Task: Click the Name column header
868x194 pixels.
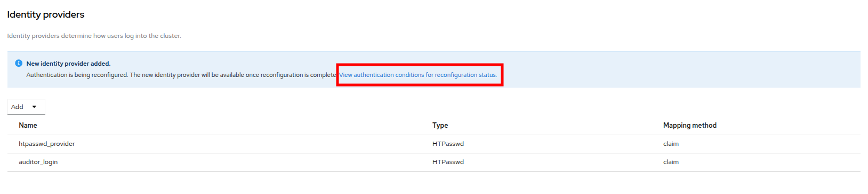Action: 28,125
